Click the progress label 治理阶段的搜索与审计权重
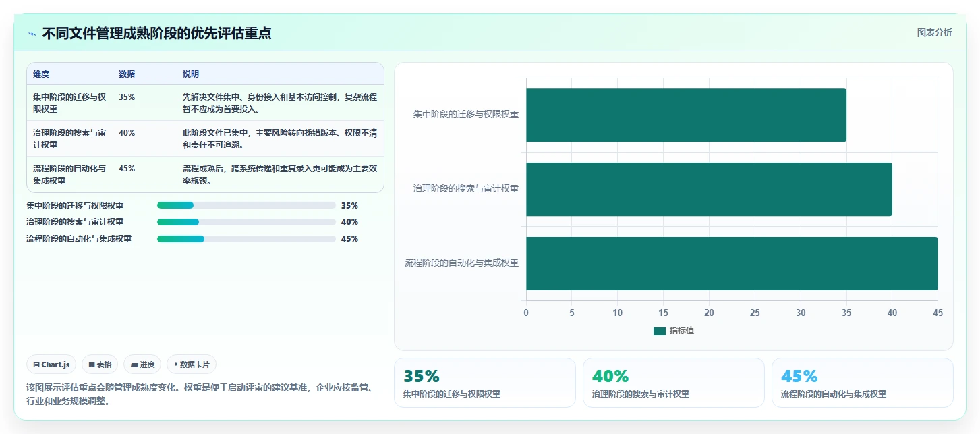This screenshot has height=434, width=980. (75, 222)
